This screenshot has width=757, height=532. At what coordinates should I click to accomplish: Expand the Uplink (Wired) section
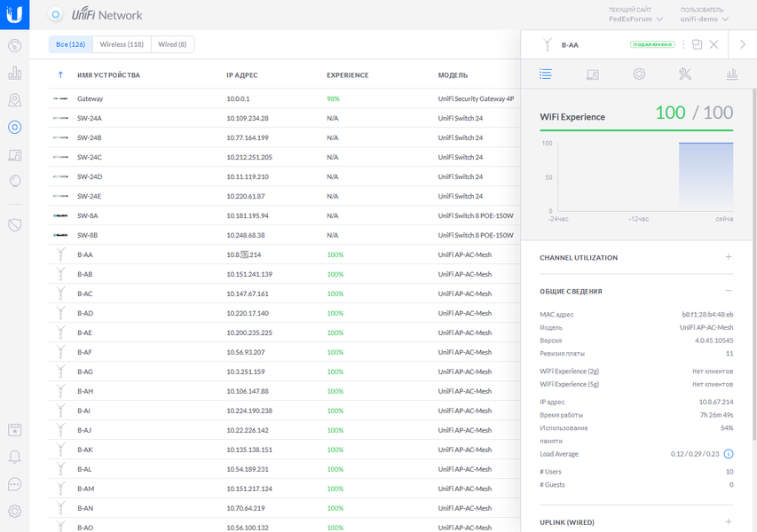pos(728,521)
